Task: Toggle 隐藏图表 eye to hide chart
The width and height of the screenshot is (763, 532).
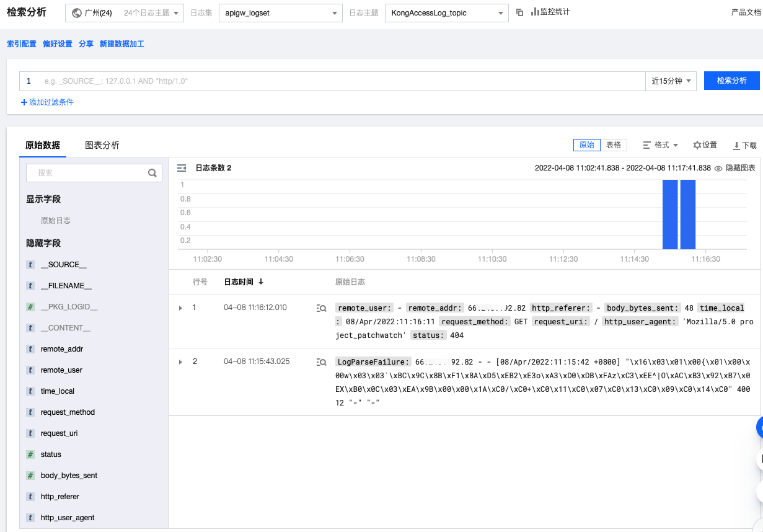Action: [718, 169]
